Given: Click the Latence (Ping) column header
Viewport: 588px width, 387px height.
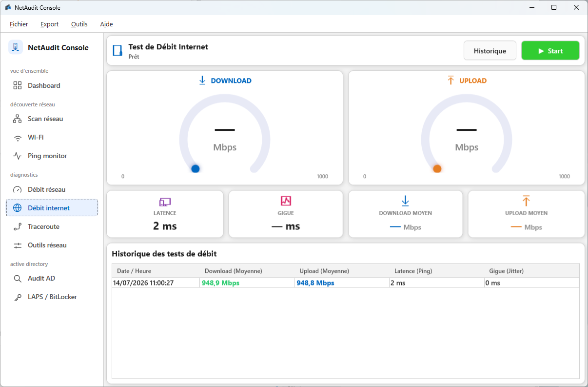Looking at the screenshot, I should [437, 271].
